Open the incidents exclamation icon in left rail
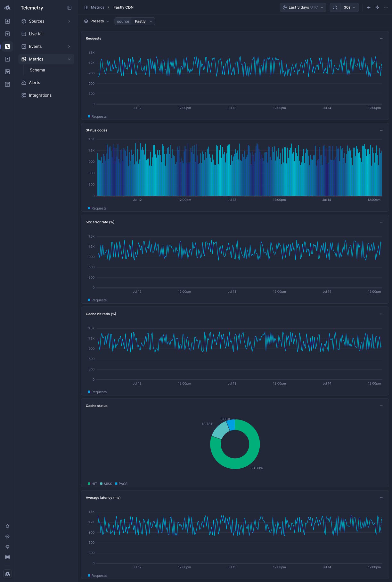 point(7,59)
